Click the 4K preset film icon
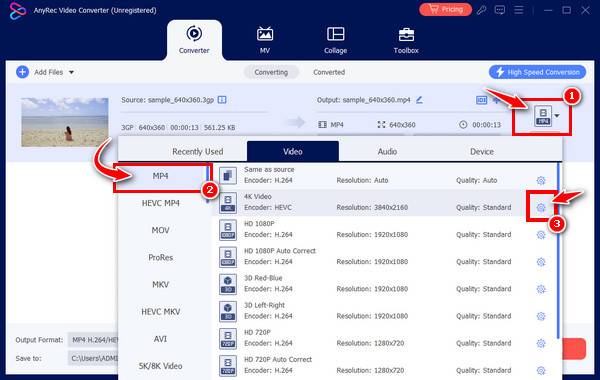The height and width of the screenshot is (380, 600). point(228,203)
